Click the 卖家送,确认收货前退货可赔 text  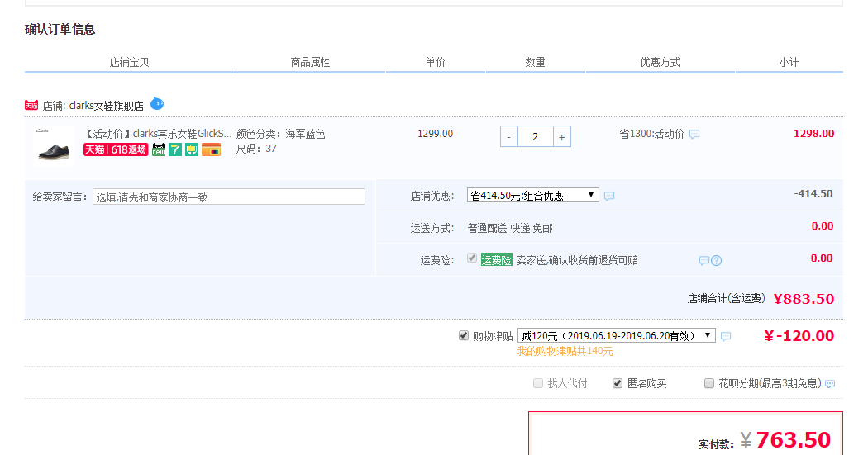[577, 260]
